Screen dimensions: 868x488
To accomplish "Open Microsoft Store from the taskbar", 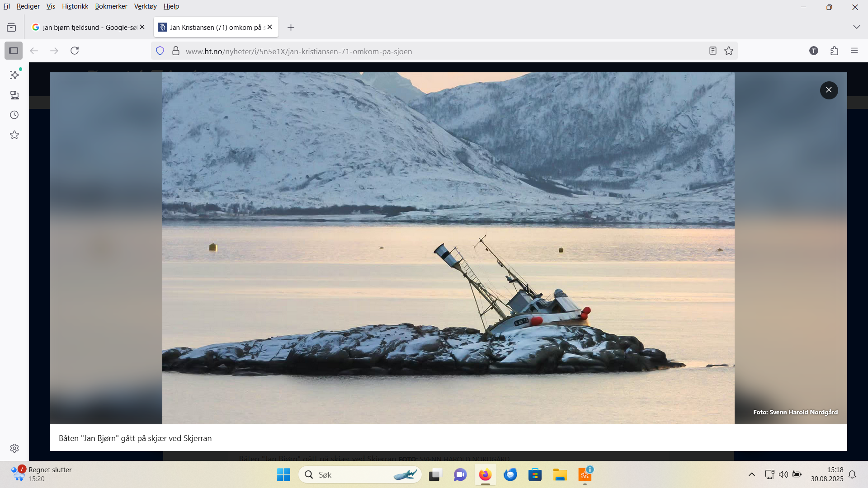I will (535, 475).
